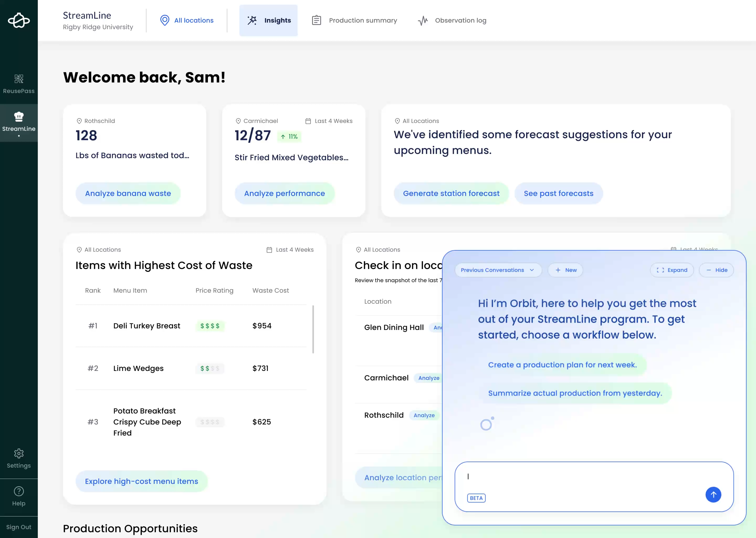Click pin icon on Highest Cost of Waste card
Screen dimensions: 756x538
[79, 250]
